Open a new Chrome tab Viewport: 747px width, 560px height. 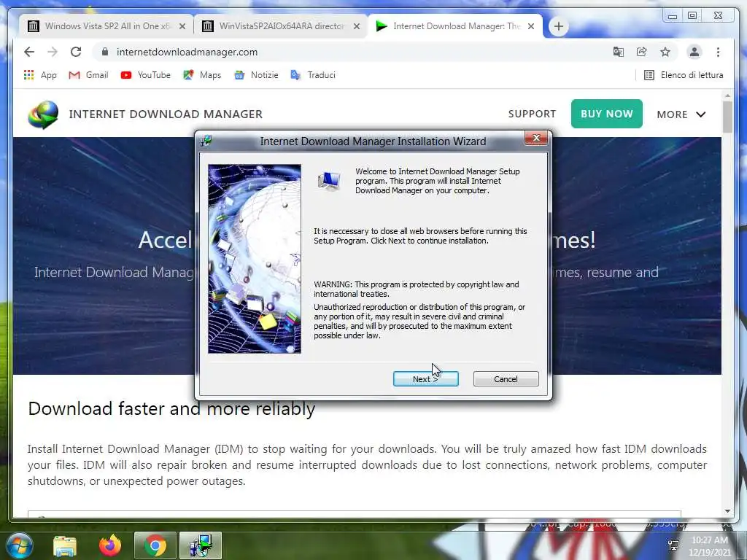point(558,27)
